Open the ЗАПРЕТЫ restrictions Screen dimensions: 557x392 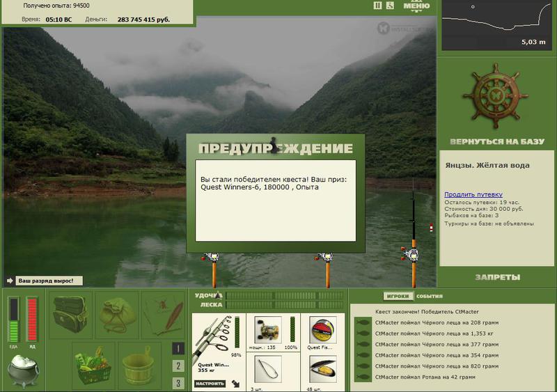(498, 277)
